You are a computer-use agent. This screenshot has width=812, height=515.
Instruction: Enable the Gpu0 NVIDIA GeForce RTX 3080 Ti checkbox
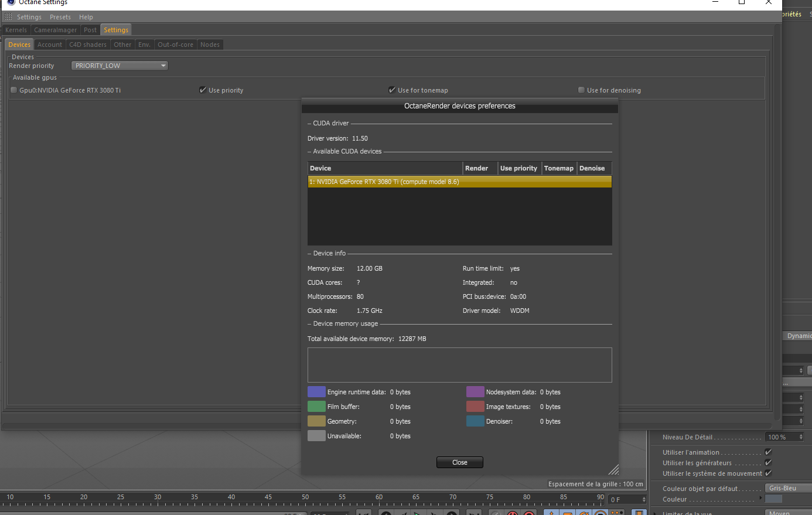[14, 90]
